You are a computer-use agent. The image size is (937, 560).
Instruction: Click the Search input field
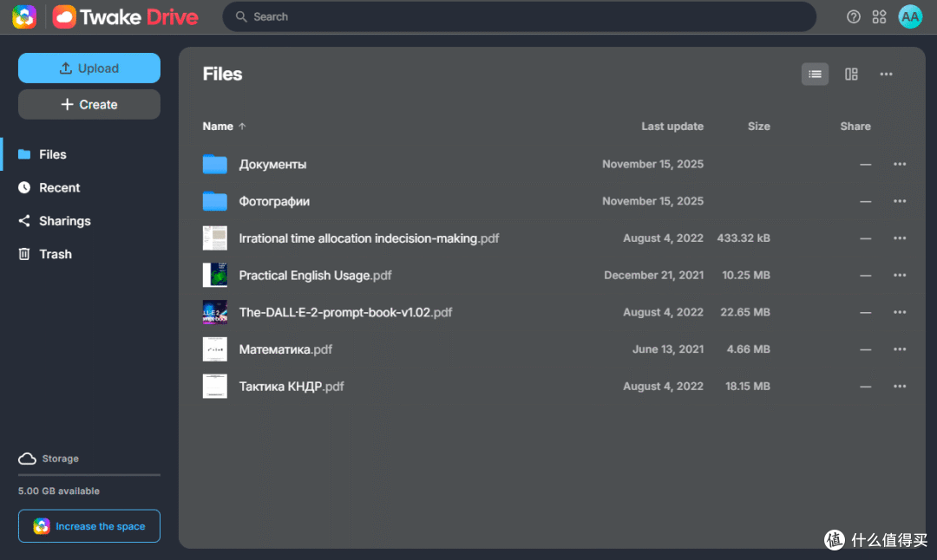tap(520, 16)
